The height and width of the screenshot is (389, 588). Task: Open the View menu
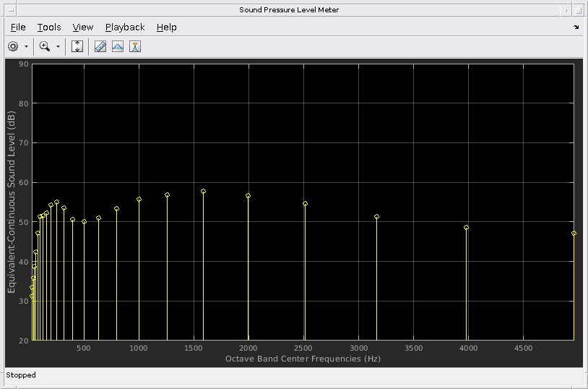[83, 27]
